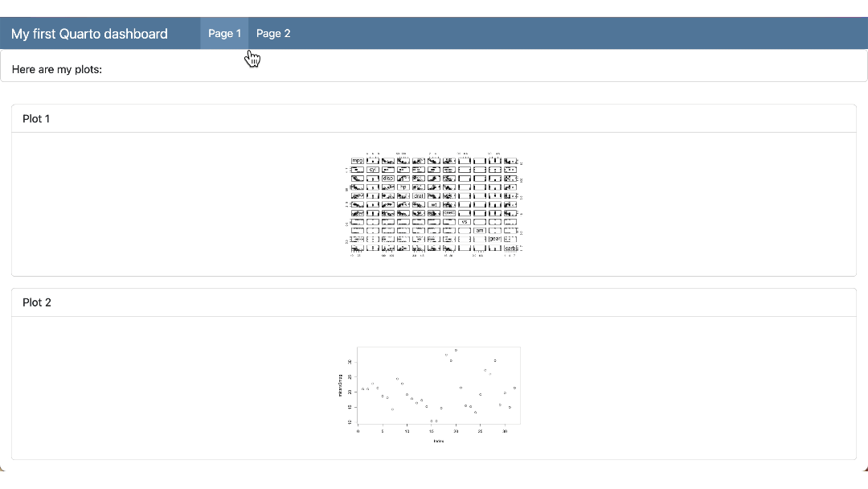868x489 pixels.
Task: Click the My first Quarto dashboard title
Action: [88, 34]
